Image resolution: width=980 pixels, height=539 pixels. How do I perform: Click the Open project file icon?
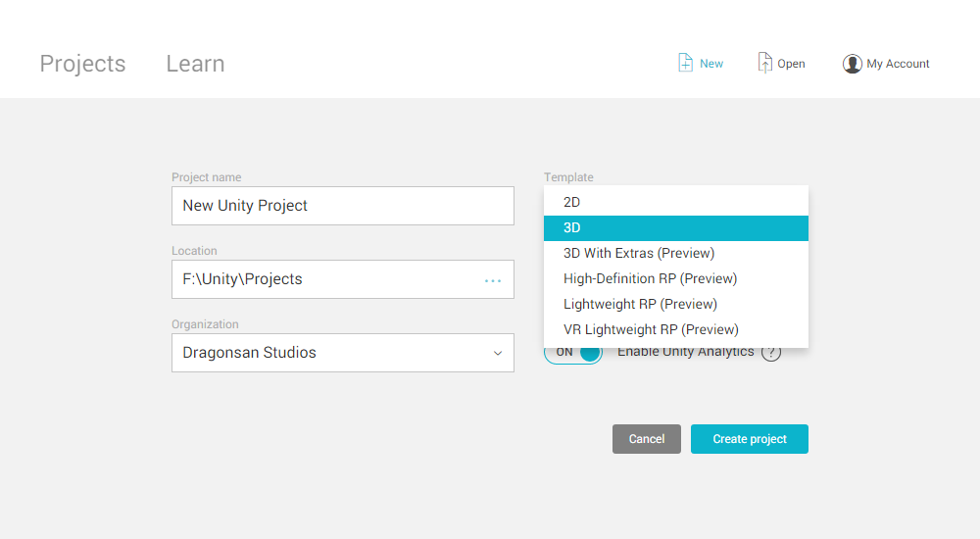(764, 63)
